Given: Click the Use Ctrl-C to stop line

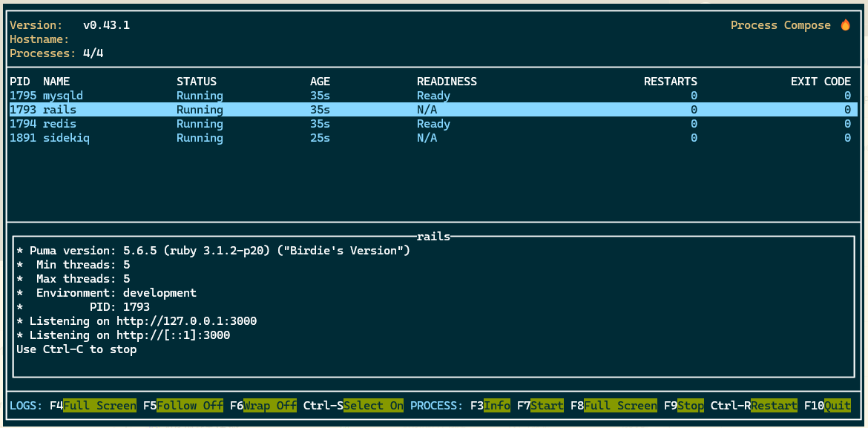Looking at the screenshot, I should 76,349.
